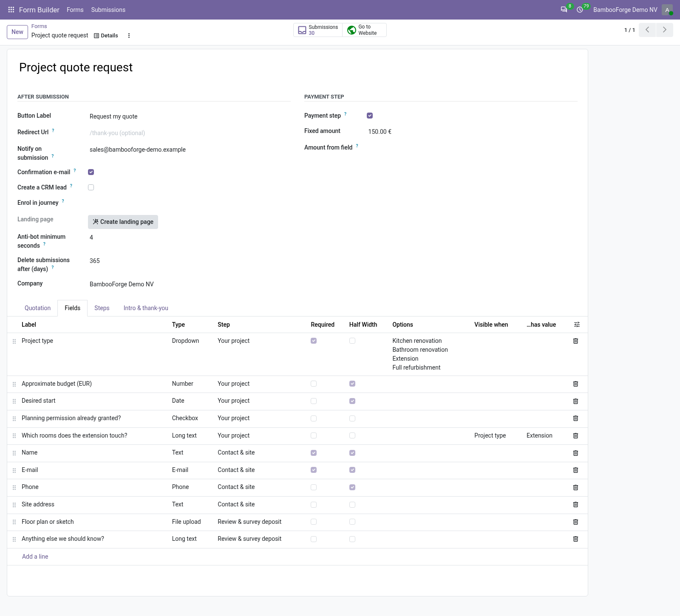Open the Enrol in journey dropdown field
The height and width of the screenshot is (616, 680).
(x=189, y=203)
